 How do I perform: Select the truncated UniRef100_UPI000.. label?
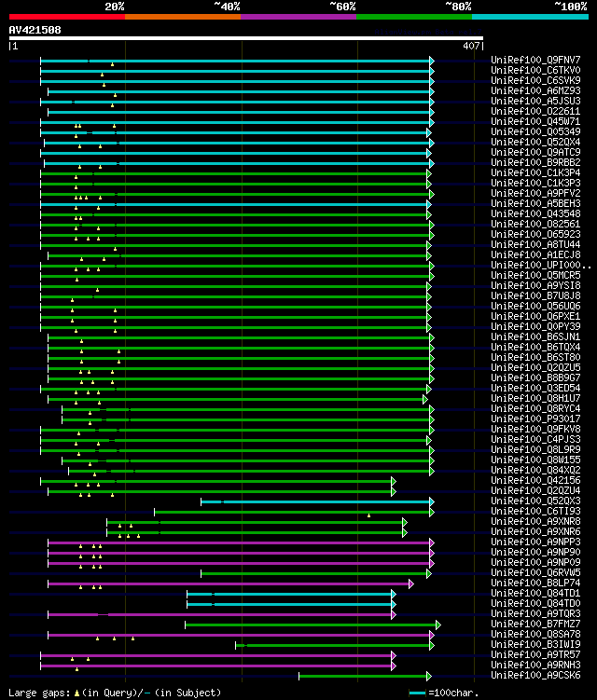click(x=541, y=265)
